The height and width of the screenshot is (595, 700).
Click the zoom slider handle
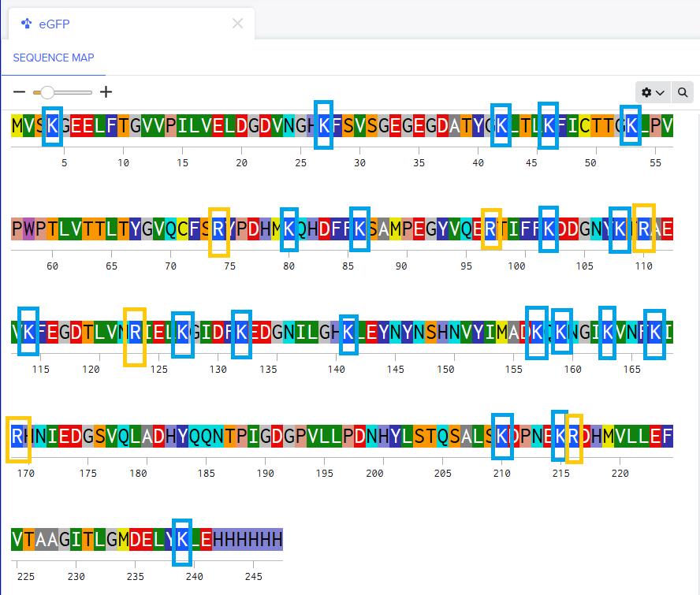[47, 92]
